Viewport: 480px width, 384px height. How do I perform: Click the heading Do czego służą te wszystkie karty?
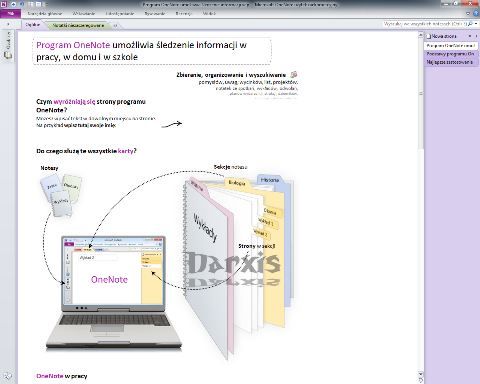point(86,151)
